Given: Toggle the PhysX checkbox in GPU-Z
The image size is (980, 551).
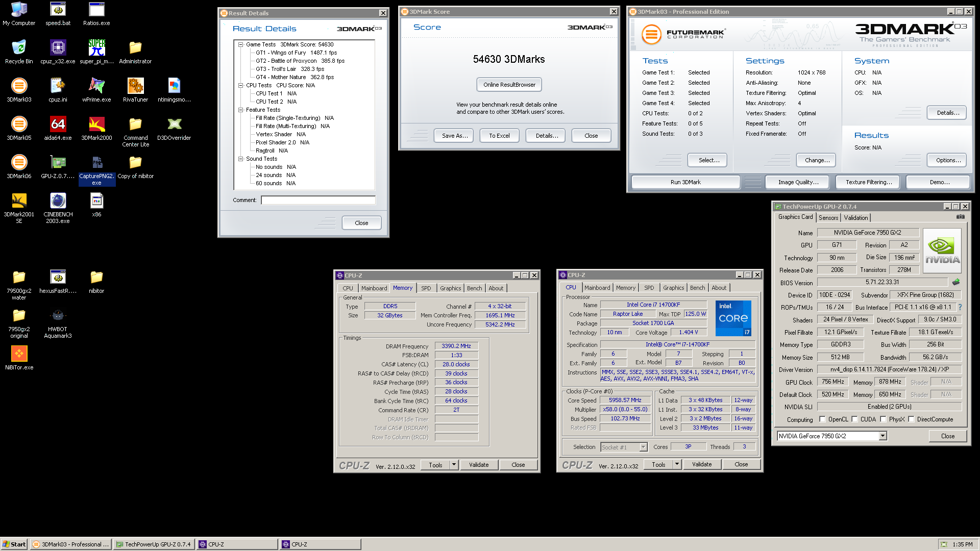Looking at the screenshot, I should pos(883,419).
